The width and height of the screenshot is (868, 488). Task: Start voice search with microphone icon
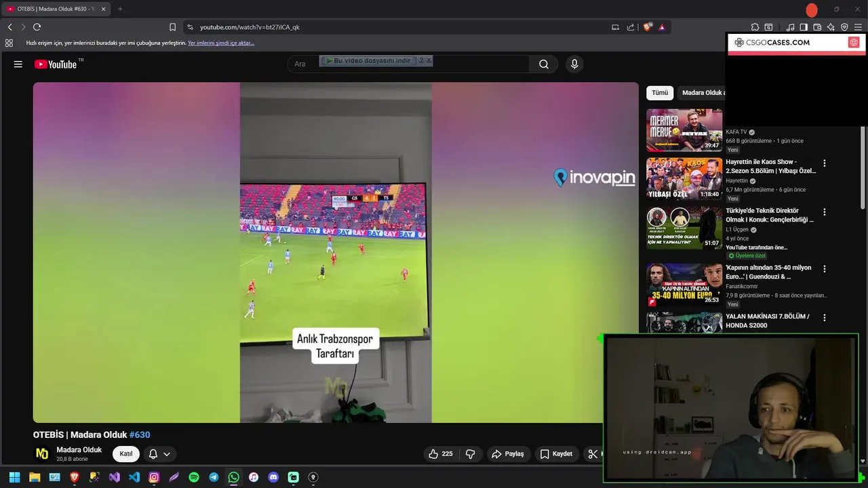coord(574,64)
